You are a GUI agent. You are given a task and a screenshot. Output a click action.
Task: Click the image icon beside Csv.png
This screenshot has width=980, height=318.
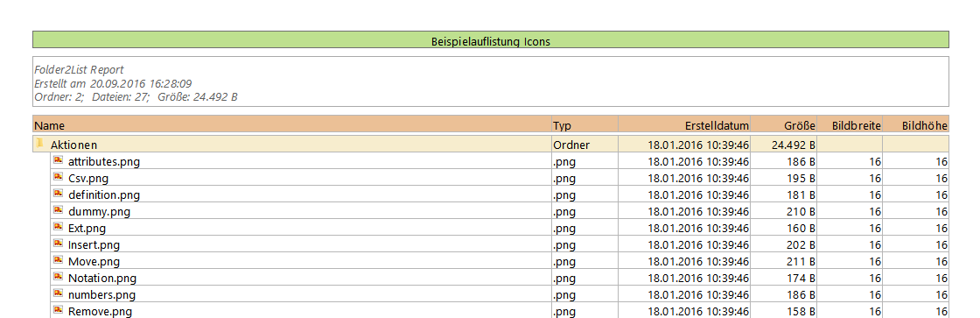[x=58, y=177]
